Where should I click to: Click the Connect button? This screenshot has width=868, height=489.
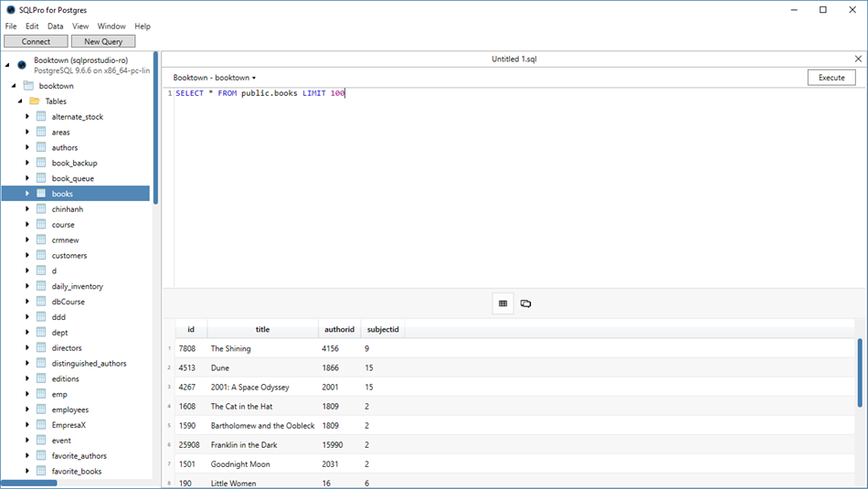(36, 41)
